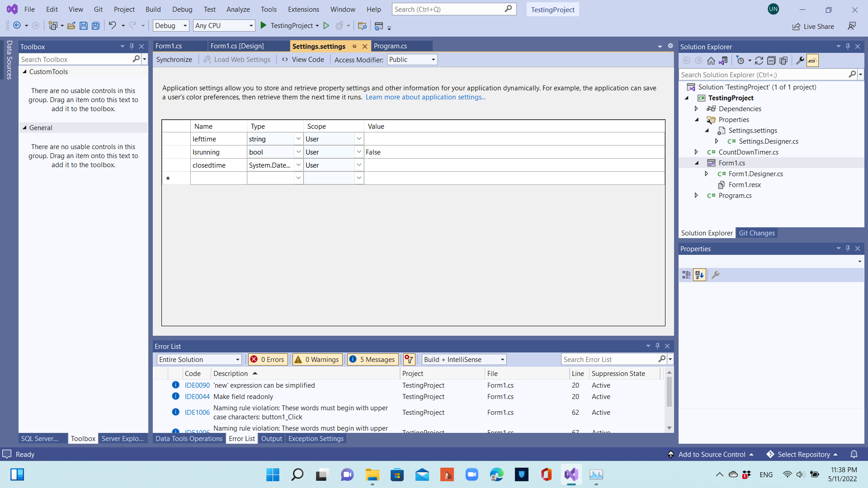Click the View Code button

click(302, 60)
